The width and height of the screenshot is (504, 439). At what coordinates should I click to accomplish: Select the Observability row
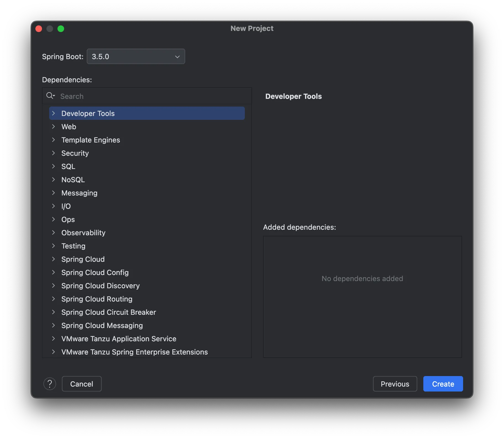coord(147,232)
